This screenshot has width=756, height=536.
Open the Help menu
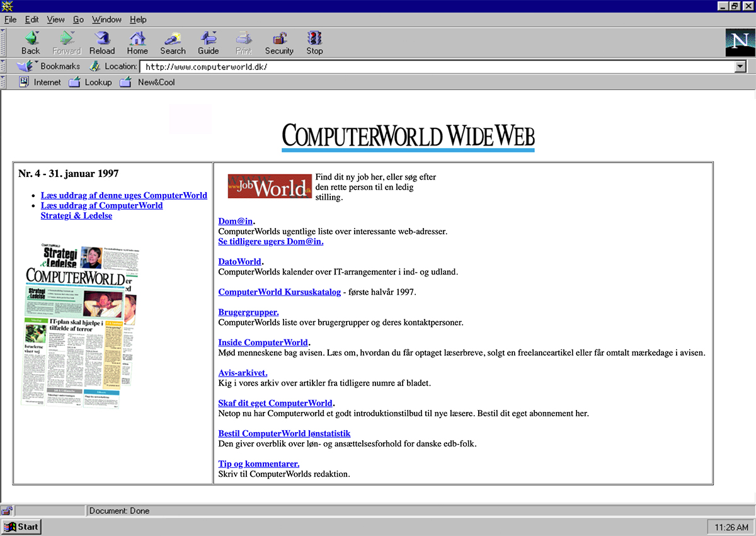(138, 20)
